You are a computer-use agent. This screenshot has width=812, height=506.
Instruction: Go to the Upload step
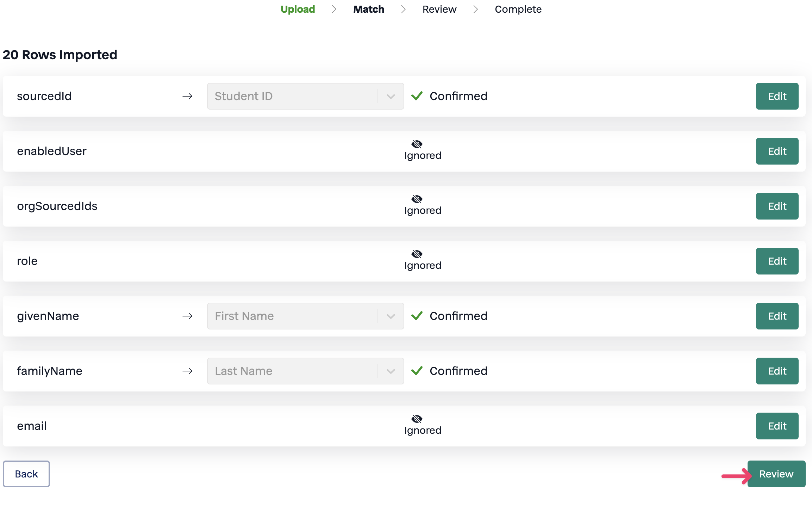(298, 9)
